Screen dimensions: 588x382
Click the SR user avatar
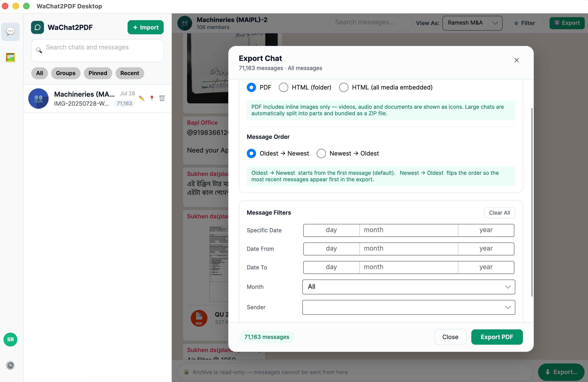(10, 339)
